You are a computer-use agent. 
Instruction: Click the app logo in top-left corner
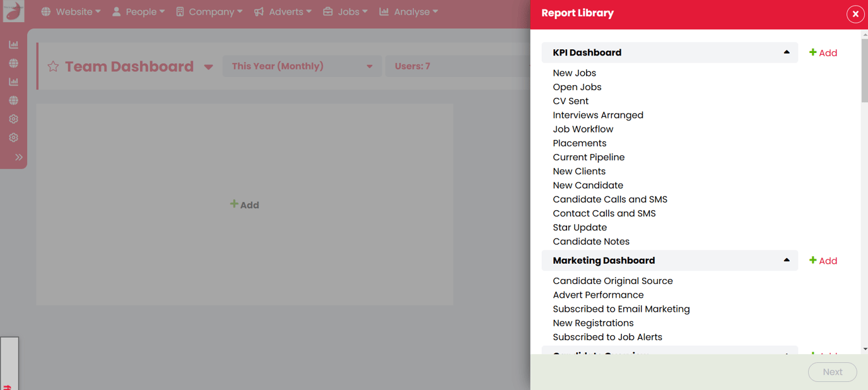13,11
